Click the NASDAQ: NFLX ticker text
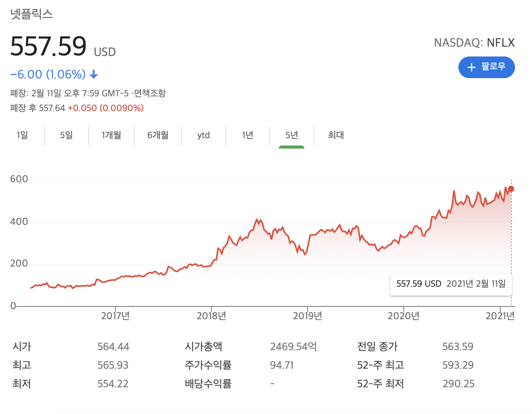This screenshot has height=414, width=532. [474, 43]
